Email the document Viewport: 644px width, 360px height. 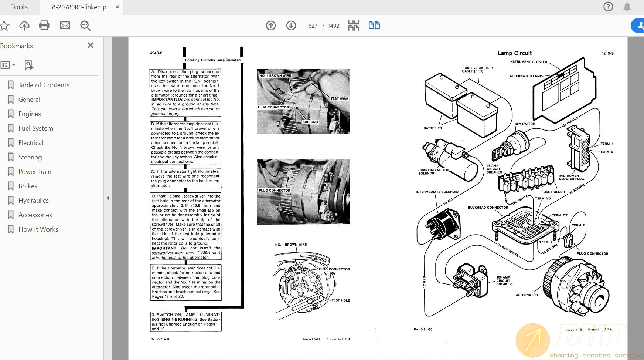(x=65, y=26)
